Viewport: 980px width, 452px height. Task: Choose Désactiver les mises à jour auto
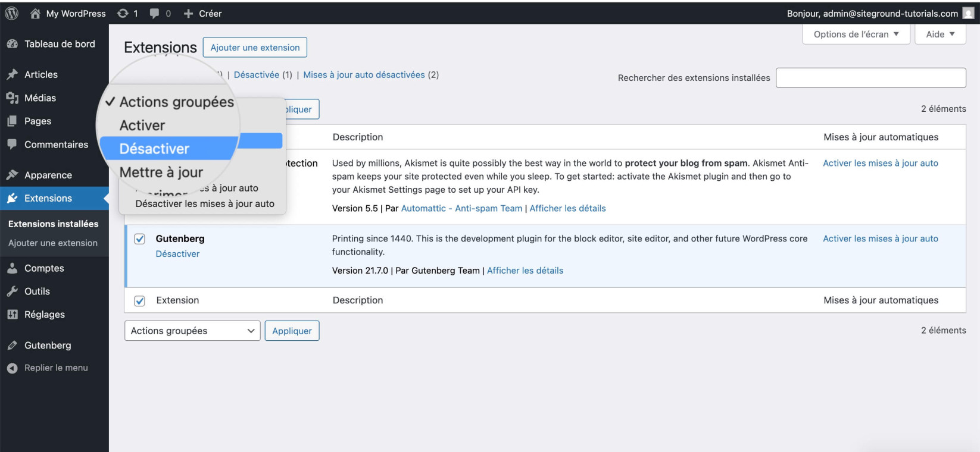click(x=205, y=203)
